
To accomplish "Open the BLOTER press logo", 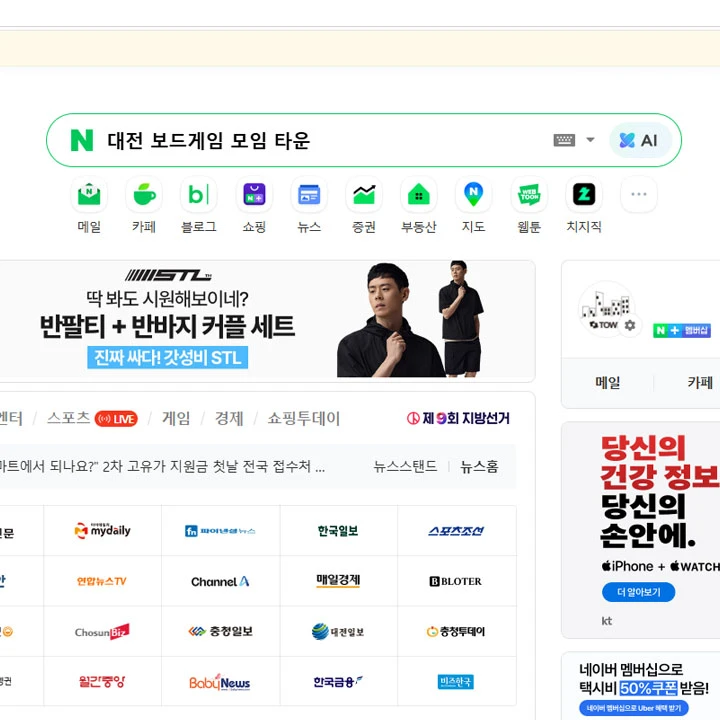I will pos(456,581).
